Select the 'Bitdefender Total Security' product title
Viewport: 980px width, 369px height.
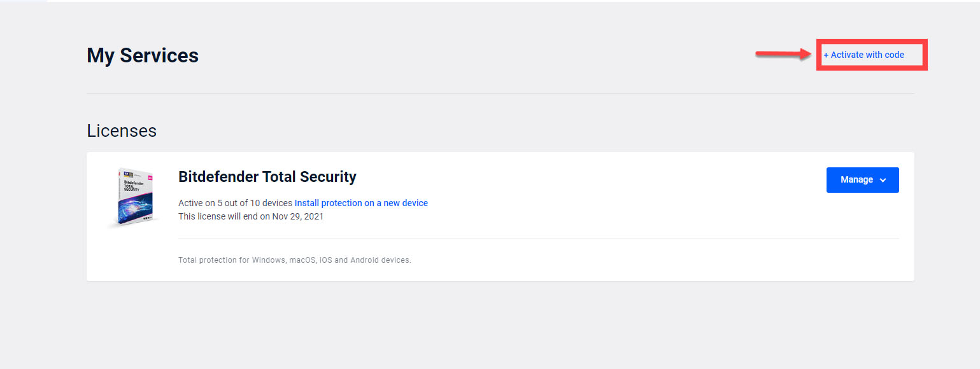click(x=267, y=176)
